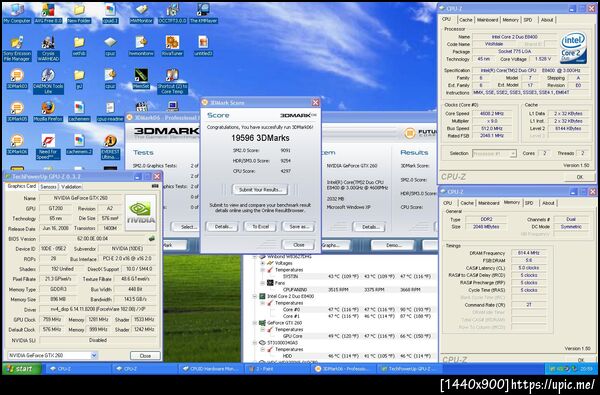The height and width of the screenshot is (395, 600).
Task: Switch to Sensors tab in GPU-Z
Action: [x=48, y=187]
